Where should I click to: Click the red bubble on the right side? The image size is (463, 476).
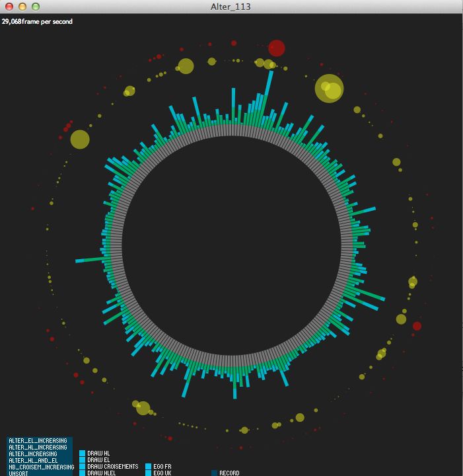pyautogui.click(x=417, y=326)
